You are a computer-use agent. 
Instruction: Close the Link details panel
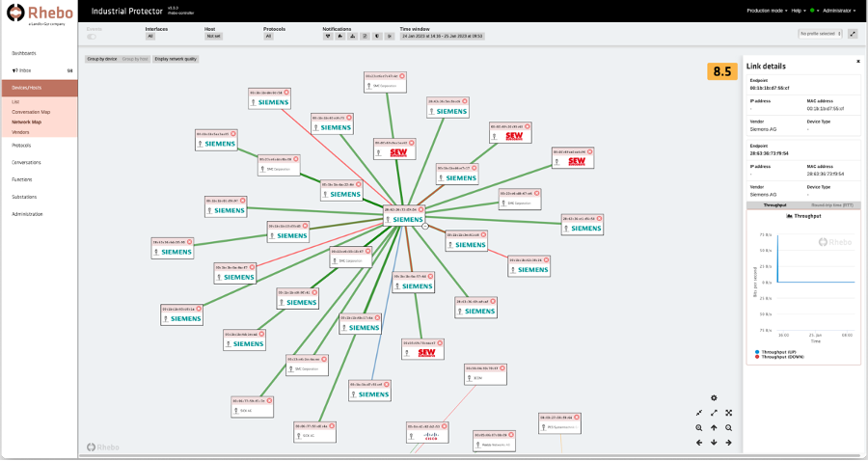(x=858, y=61)
